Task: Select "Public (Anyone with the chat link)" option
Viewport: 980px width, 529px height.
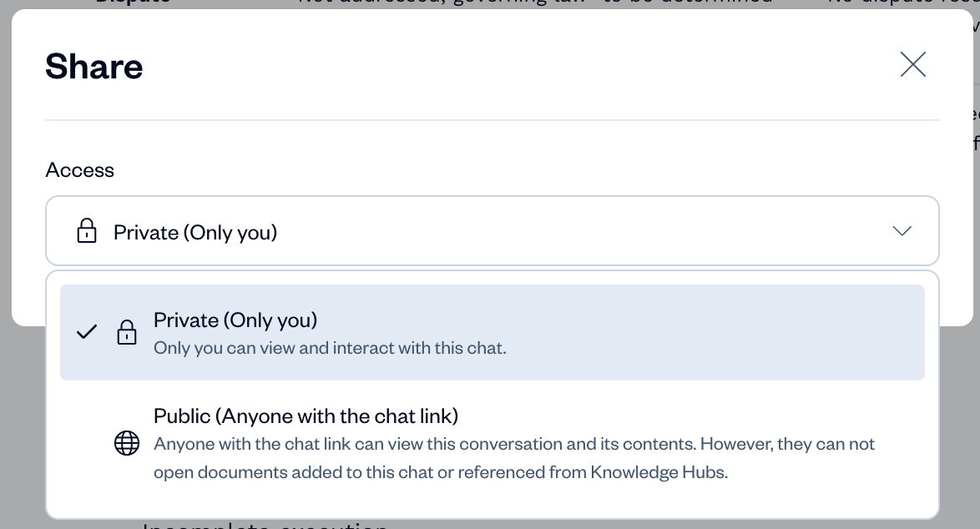Action: (x=492, y=442)
